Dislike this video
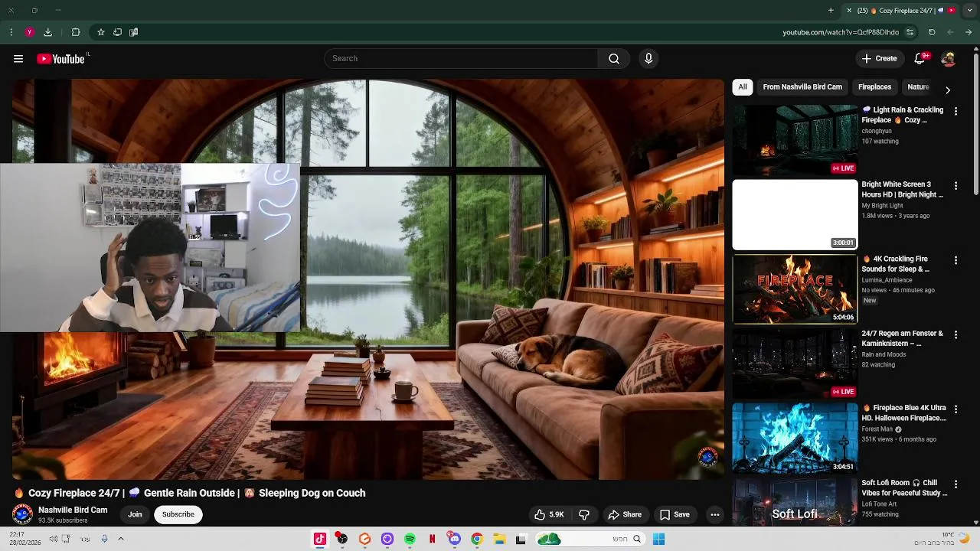Viewport: 980px width, 551px height. (x=584, y=515)
